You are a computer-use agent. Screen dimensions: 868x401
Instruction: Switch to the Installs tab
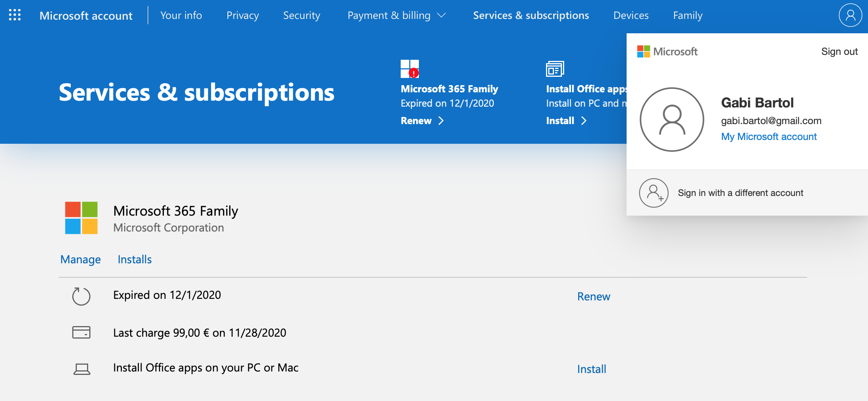pos(134,259)
